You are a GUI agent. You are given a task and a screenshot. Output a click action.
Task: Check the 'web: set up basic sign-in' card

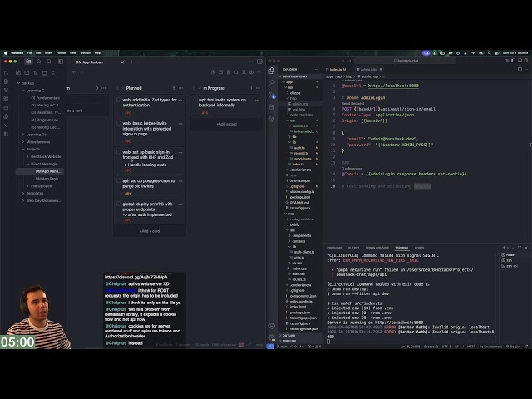coord(118,152)
